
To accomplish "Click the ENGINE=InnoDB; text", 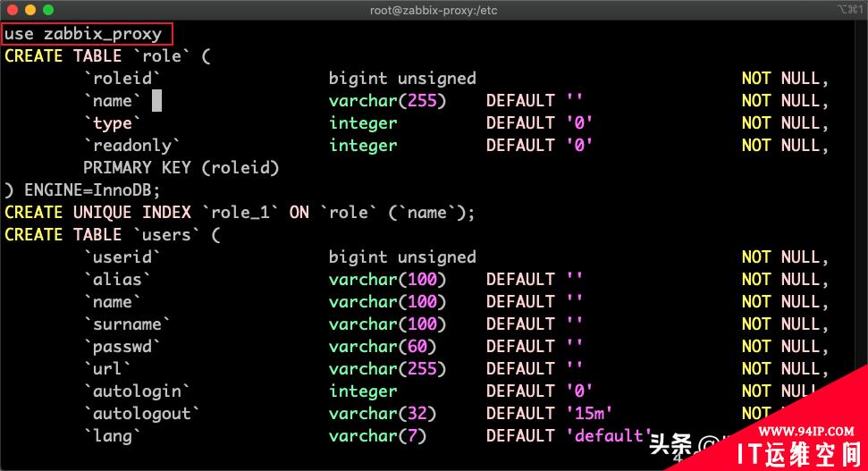I will click(92, 189).
